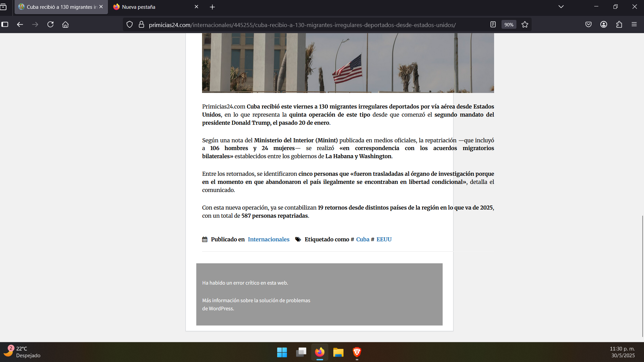Open the weather widget showing 22°C
The width and height of the screenshot is (644, 362).
click(x=22, y=352)
